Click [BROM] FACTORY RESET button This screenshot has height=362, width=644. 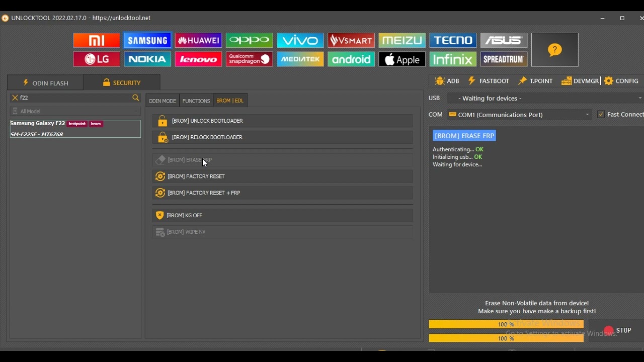283,176
